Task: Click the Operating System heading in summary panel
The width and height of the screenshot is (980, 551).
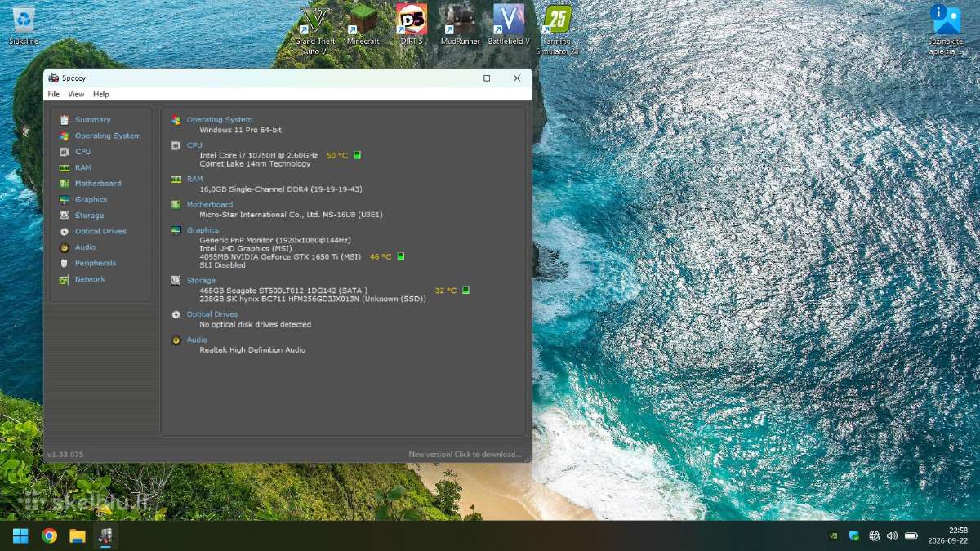Action: tap(220, 120)
